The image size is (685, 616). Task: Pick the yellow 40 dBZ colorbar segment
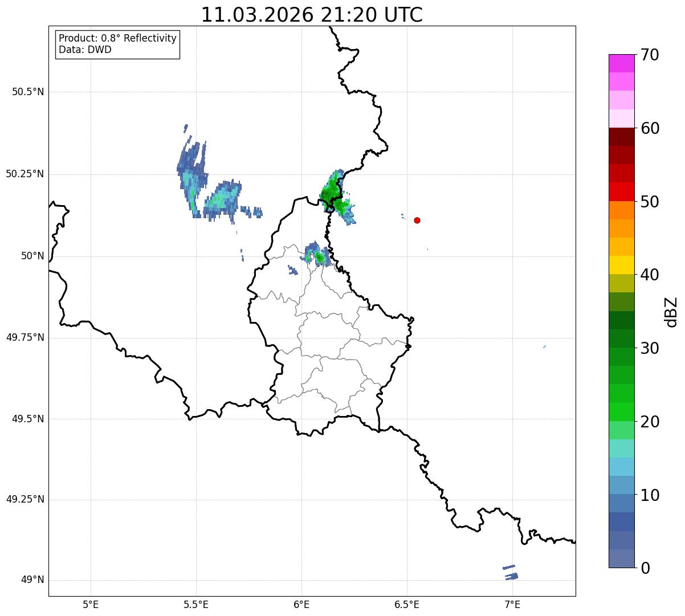pyautogui.click(x=621, y=265)
